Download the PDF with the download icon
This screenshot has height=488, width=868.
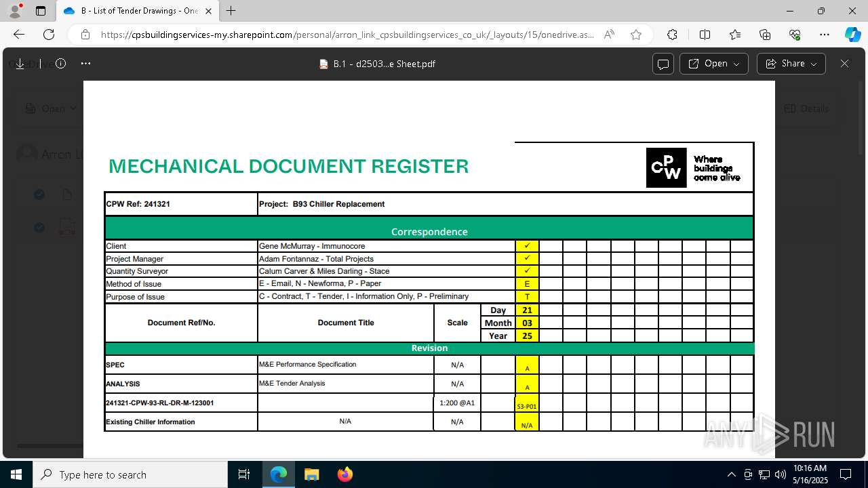(x=20, y=64)
